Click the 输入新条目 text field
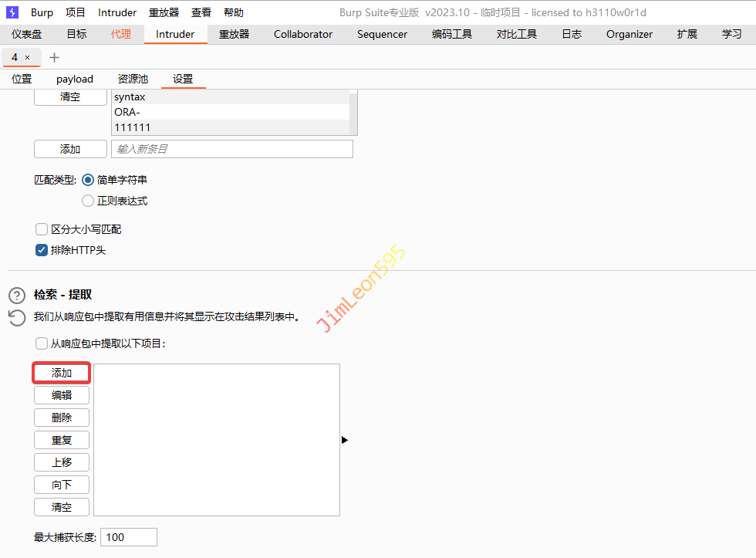Viewport: 756px width, 558px height. (x=231, y=149)
